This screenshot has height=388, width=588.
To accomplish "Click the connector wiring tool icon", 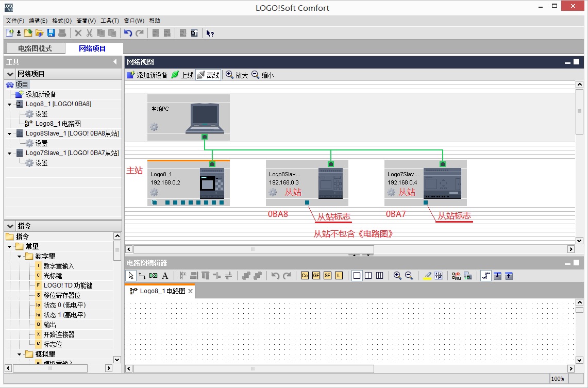I will [142, 276].
